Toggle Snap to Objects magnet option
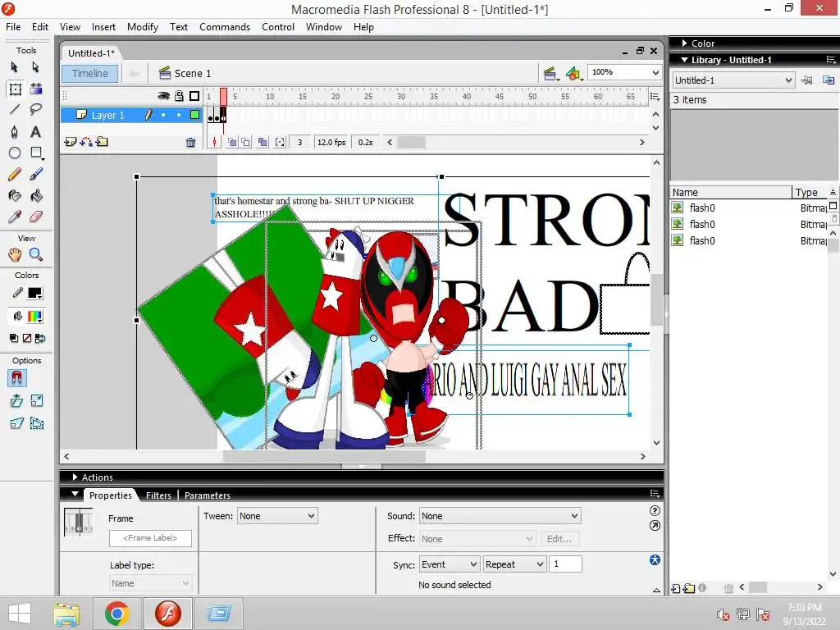The image size is (840, 630). 16,378
